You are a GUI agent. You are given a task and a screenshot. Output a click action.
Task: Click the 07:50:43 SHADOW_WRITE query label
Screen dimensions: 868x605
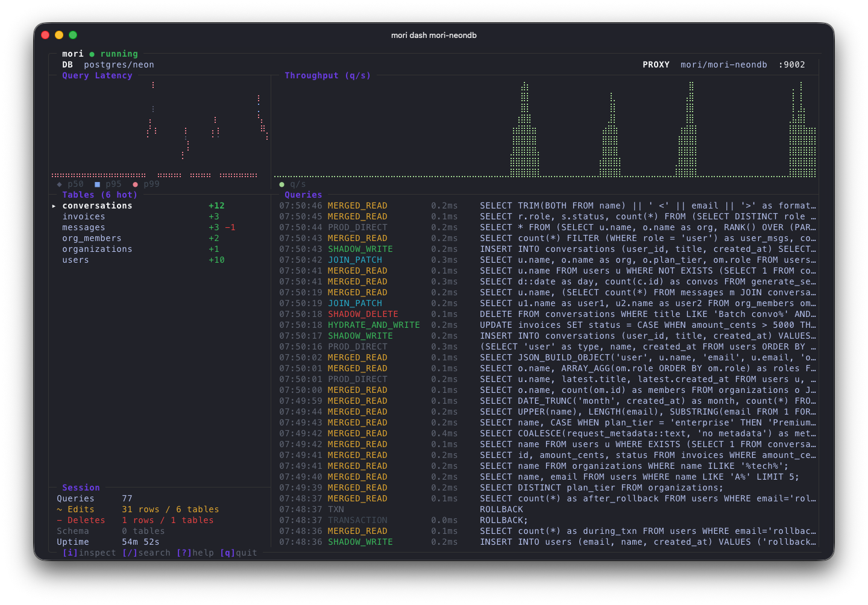click(360, 249)
